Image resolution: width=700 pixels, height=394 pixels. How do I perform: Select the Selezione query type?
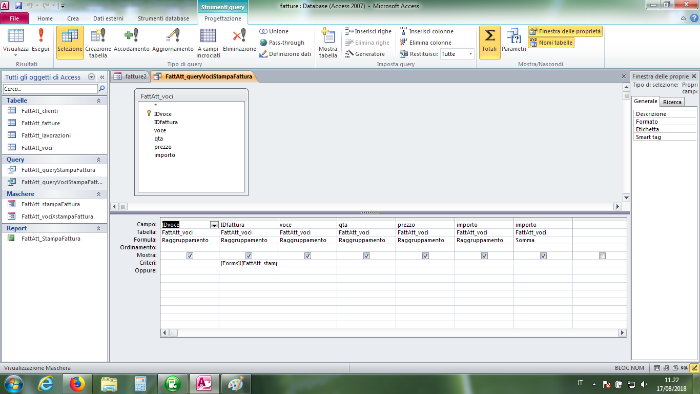coord(70,42)
